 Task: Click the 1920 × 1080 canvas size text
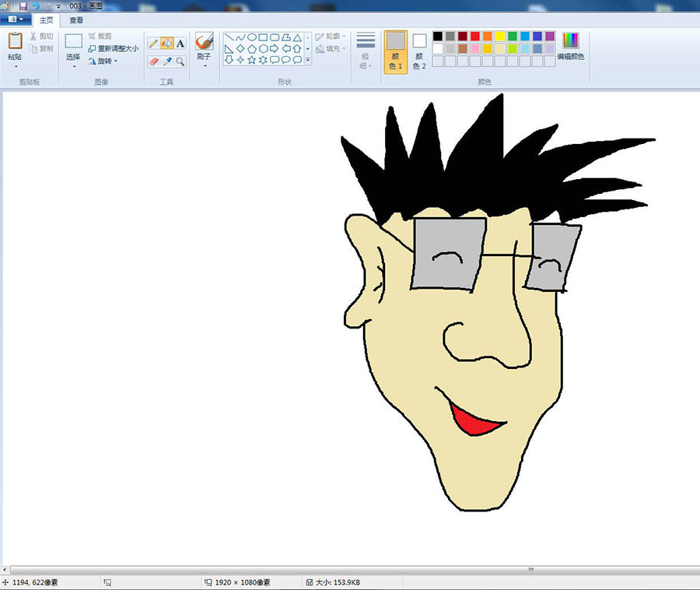(243, 582)
